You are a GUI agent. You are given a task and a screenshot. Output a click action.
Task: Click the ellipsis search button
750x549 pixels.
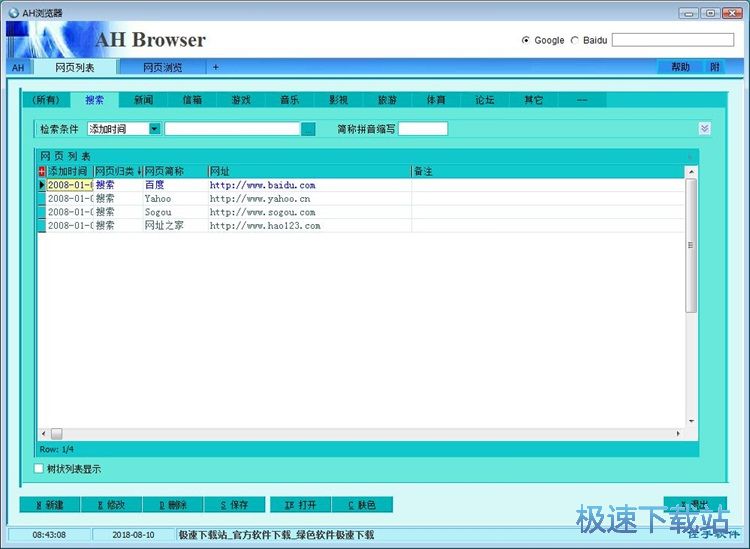point(309,129)
